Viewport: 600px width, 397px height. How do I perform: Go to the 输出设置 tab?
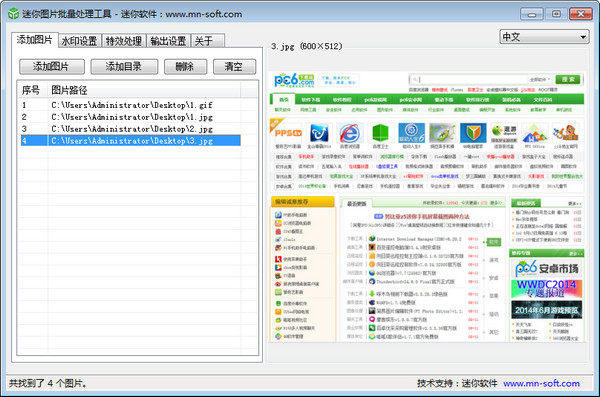[x=168, y=41]
